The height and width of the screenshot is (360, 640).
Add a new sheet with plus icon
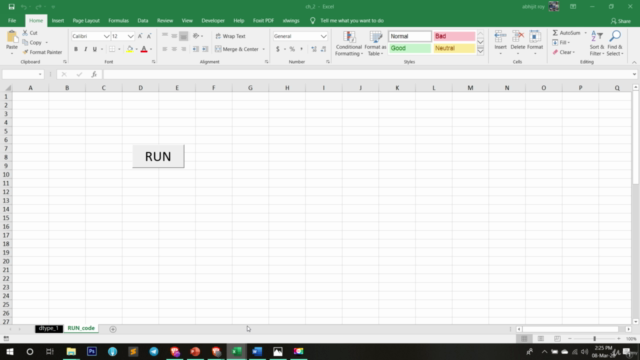[113, 329]
